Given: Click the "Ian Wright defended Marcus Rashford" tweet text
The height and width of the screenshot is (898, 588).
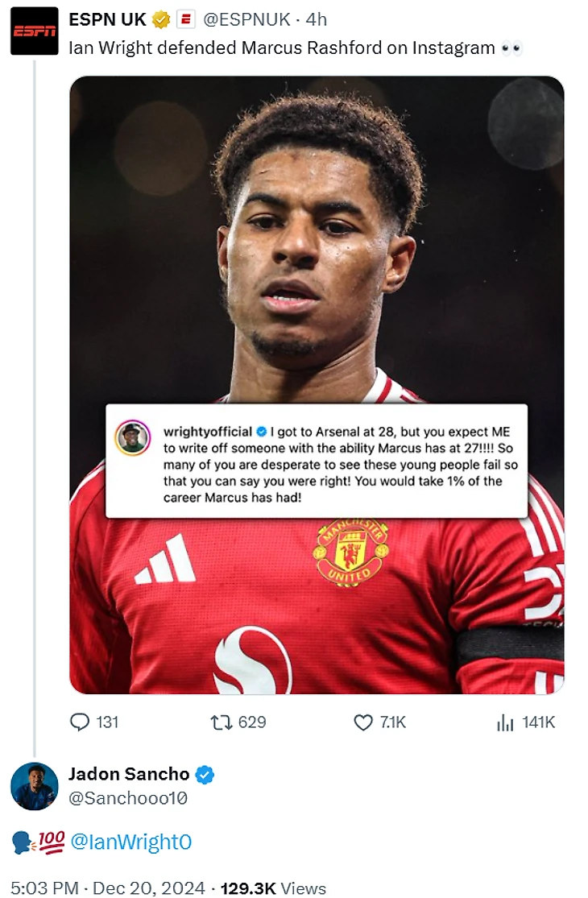Looking at the screenshot, I should pyautogui.click(x=282, y=48).
